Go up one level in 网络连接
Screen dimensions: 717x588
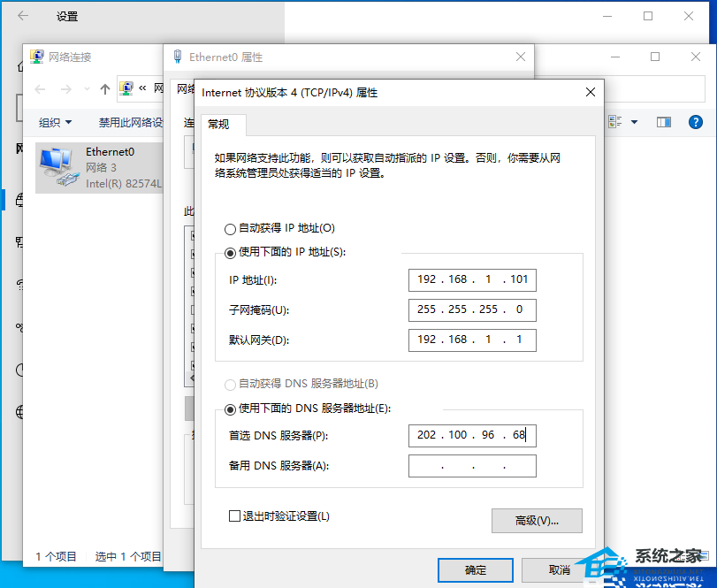(105, 88)
